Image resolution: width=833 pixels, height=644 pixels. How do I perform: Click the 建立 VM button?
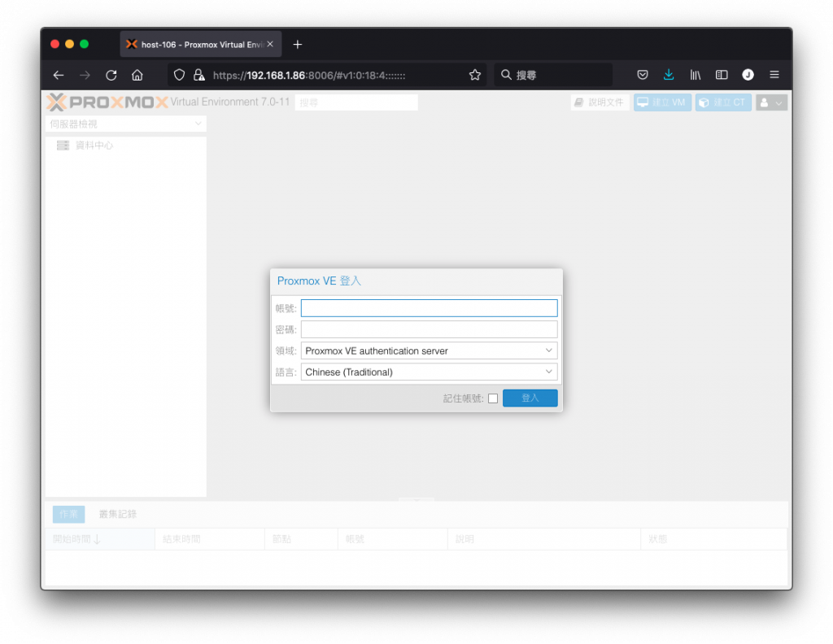tap(662, 102)
